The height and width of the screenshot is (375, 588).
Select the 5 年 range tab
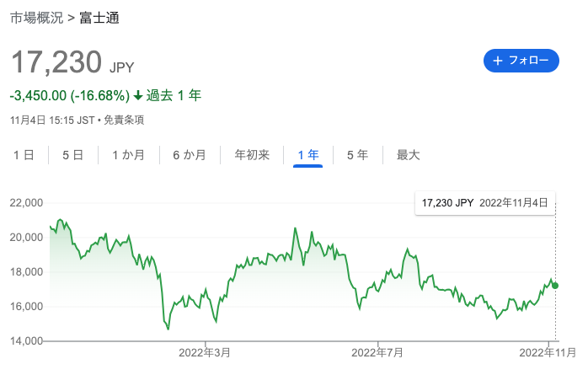tap(357, 155)
